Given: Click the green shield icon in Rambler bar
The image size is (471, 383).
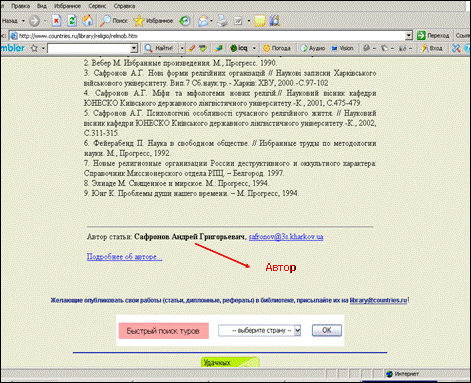Looking at the screenshot, I should coord(203,49).
